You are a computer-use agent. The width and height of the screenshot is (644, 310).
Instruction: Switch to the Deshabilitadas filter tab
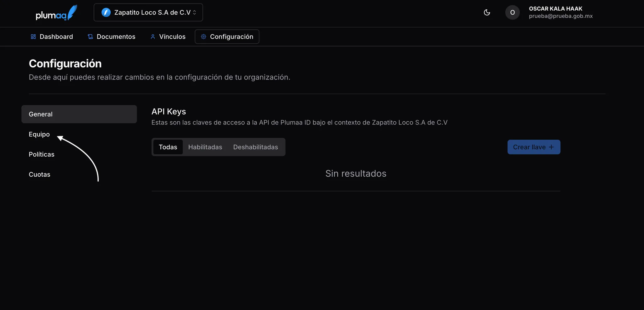(255, 147)
